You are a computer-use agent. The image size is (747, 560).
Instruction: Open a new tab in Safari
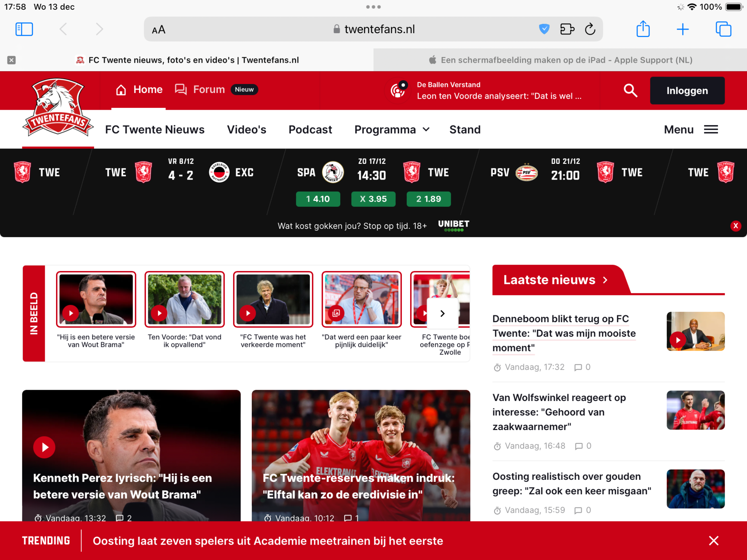[x=683, y=29]
